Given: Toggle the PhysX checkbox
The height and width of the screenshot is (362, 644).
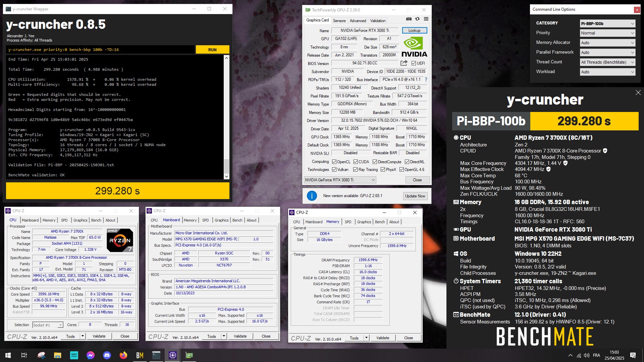Looking at the screenshot, I should [383, 170].
